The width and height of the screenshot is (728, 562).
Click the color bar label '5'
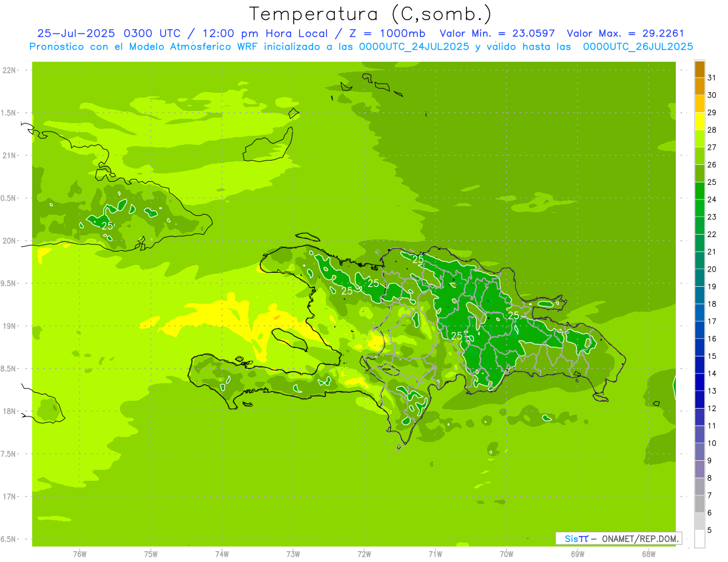point(710,530)
